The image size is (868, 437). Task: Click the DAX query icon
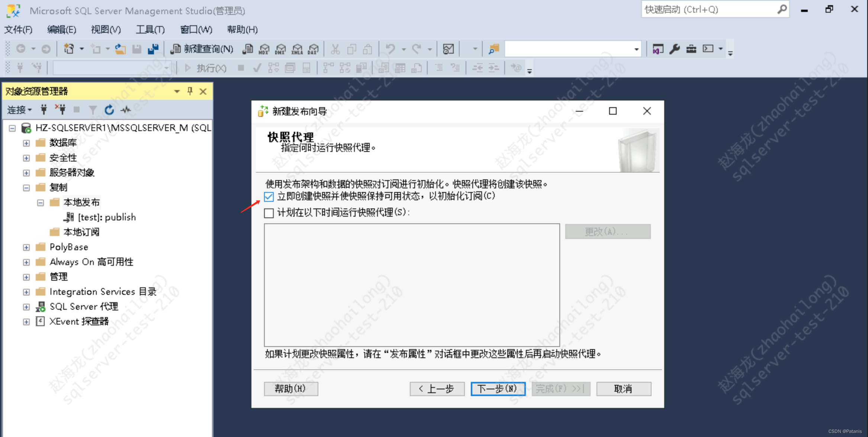tap(313, 49)
